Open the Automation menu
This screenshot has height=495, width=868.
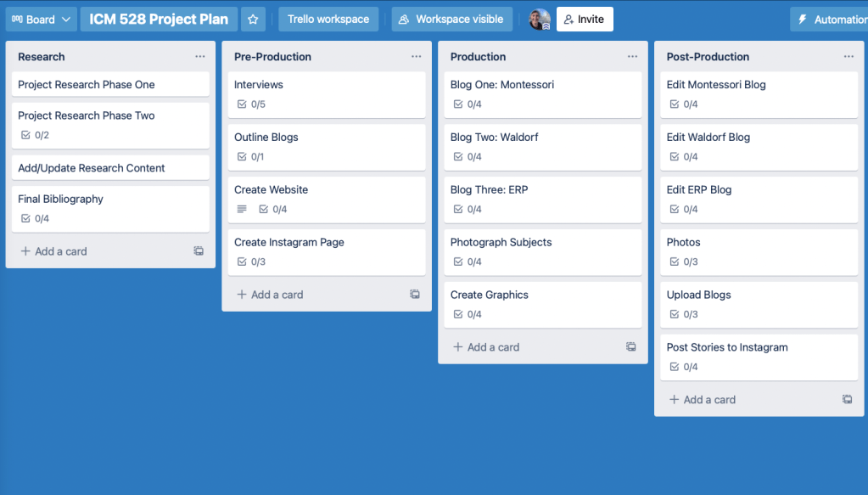tap(832, 20)
